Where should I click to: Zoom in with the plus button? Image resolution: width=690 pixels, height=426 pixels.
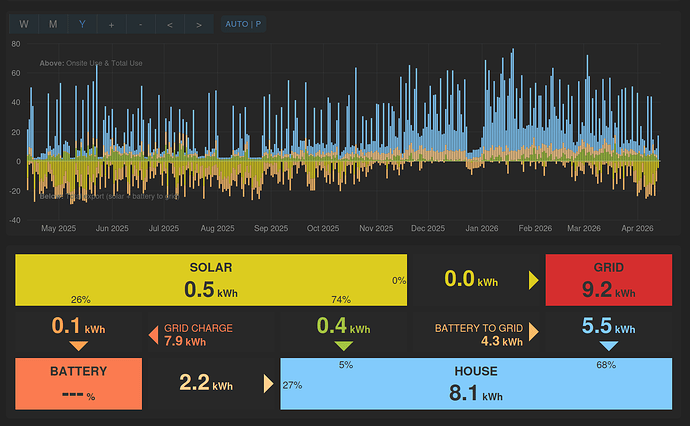pyautogui.click(x=111, y=24)
